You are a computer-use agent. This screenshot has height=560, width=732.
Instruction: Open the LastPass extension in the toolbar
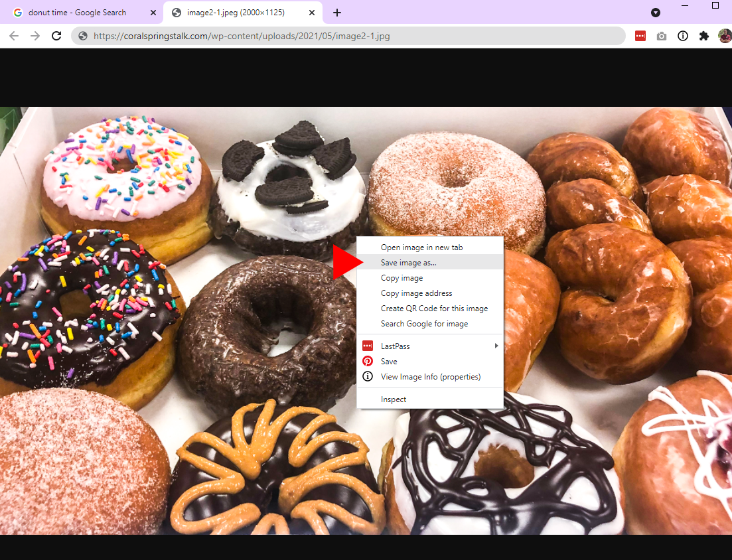(640, 36)
